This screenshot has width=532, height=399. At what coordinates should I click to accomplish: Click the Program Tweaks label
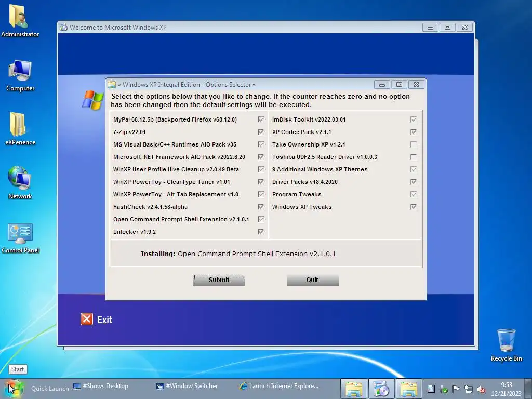tap(297, 194)
